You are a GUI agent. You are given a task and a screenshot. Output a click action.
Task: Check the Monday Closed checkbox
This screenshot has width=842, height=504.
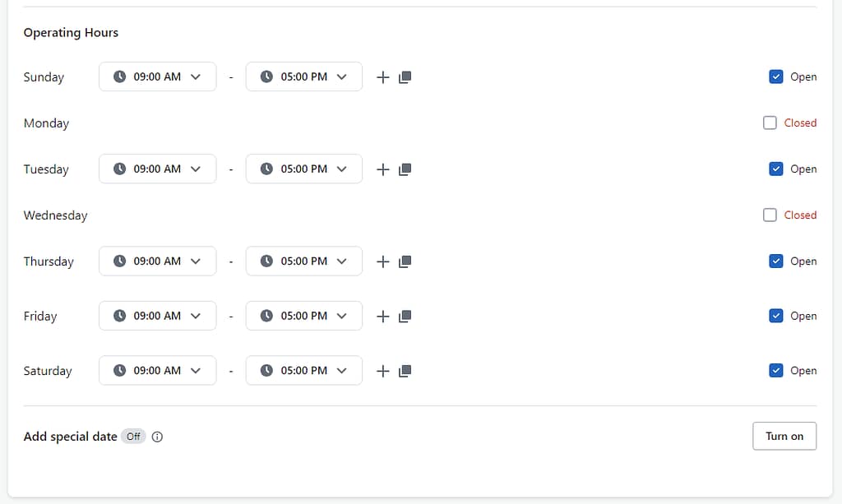pyautogui.click(x=770, y=123)
